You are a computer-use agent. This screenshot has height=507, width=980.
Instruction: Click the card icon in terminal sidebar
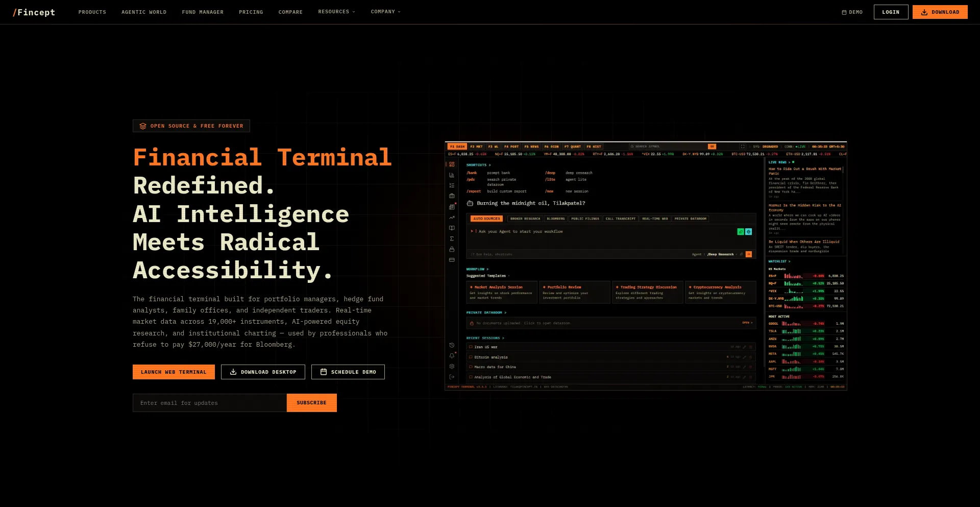tap(452, 260)
